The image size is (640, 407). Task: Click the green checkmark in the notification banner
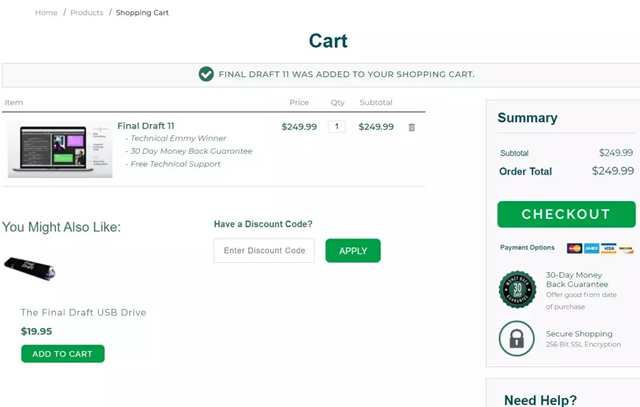point(206,74)
